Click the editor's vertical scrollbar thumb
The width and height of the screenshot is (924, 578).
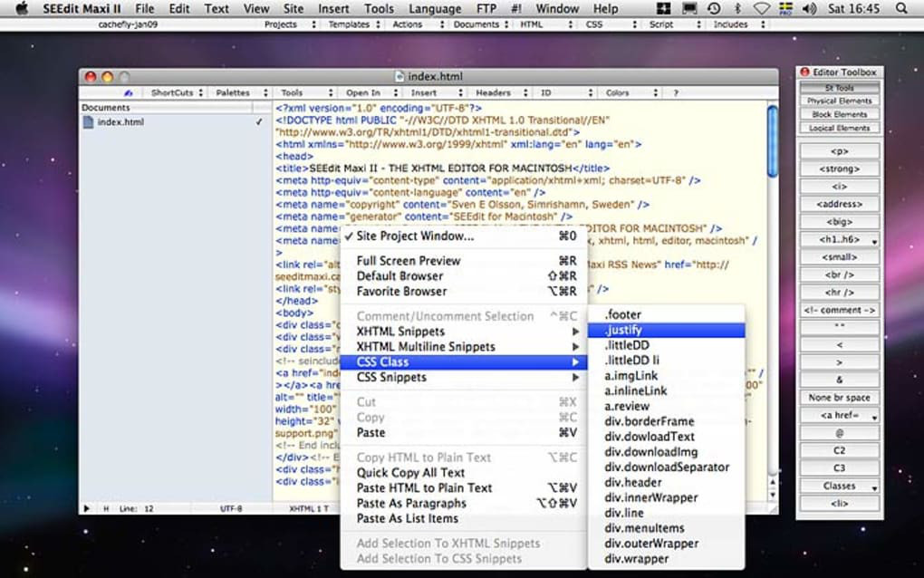click(772, 140)
